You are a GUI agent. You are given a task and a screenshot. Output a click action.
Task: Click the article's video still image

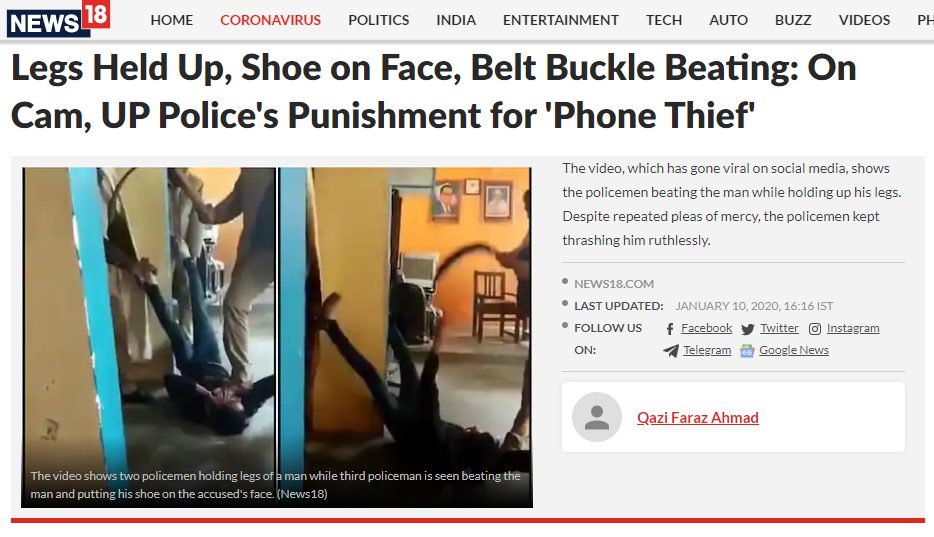[x=277, y=338]
